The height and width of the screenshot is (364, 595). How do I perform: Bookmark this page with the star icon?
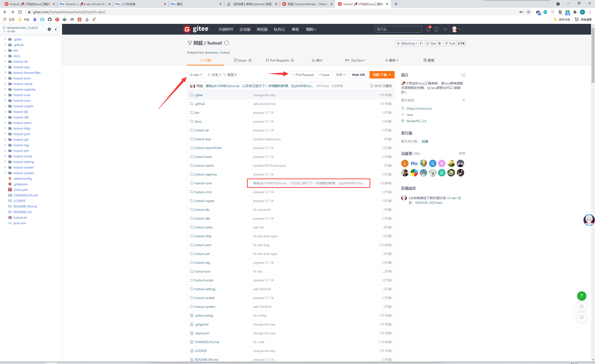[x=529, y=12]
